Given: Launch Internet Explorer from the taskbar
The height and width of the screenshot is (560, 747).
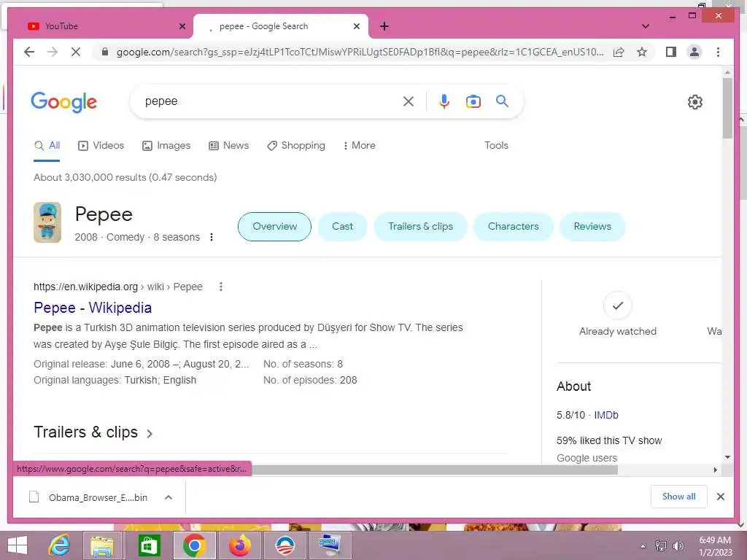Looking at the screenshot, I should click(59, 545).
